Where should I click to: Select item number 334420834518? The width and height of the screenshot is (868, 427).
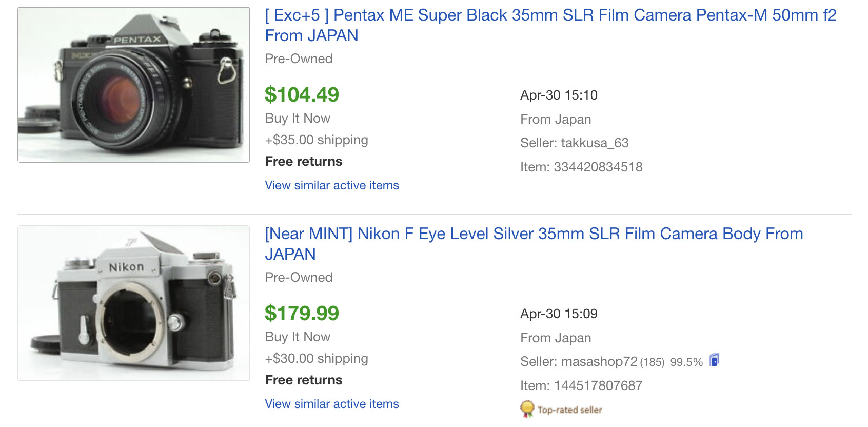tap(598, 167)
